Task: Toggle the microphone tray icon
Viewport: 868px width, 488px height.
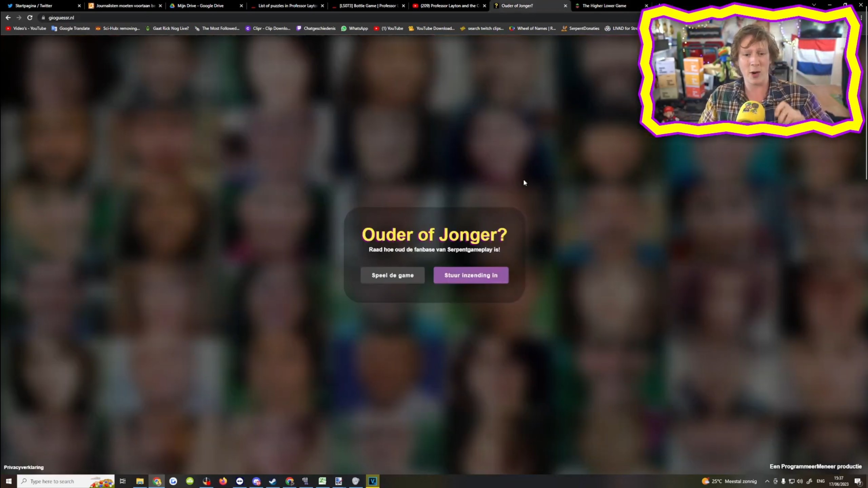Action: (783, 481)
